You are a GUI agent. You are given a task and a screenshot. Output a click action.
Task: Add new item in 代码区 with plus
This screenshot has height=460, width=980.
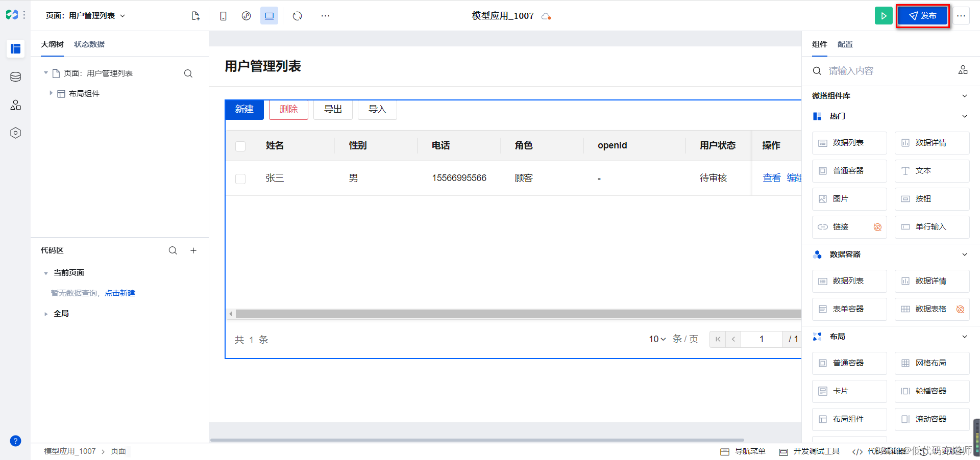click(x=193, y=250)
